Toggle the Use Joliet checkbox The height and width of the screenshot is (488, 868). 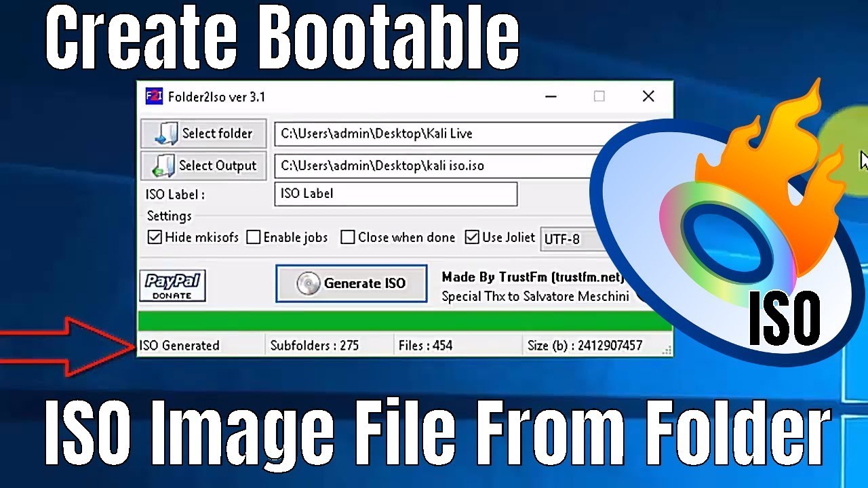click(500, 237)
